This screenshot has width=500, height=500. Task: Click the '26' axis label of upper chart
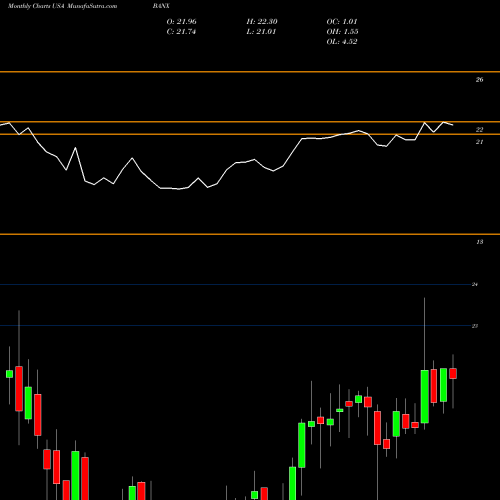[479, 80]
